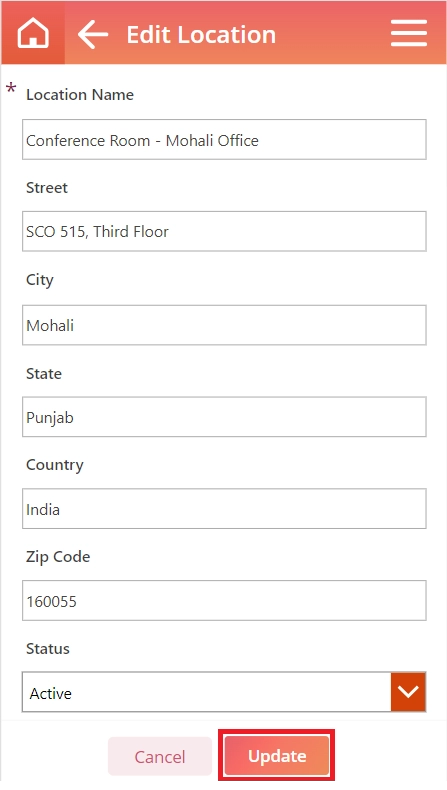This screenshot has height=790, width=447.
Task: Click the Location Name label
Action: click(x=80, y=95)
